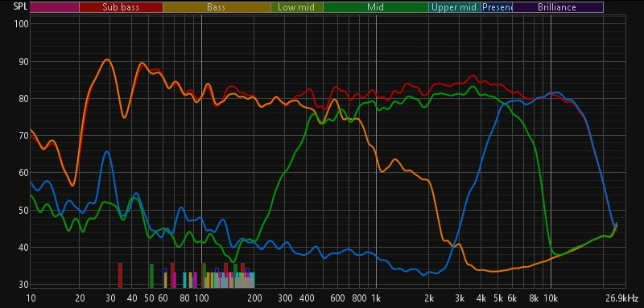The width and height of the screenshot is (644, 308).
Task: Click the orange curve dip at 18 Hz
Action: tap(72, 186)
